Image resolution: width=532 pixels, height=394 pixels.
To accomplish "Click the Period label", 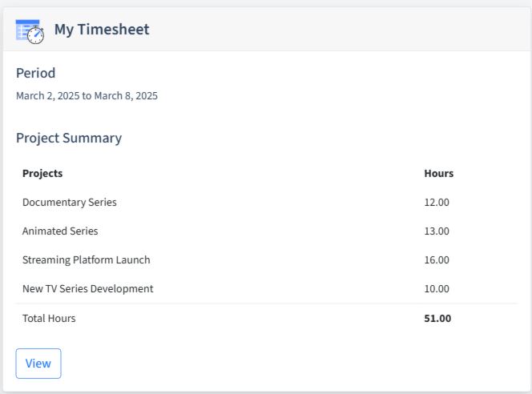I will coord(35,73).
